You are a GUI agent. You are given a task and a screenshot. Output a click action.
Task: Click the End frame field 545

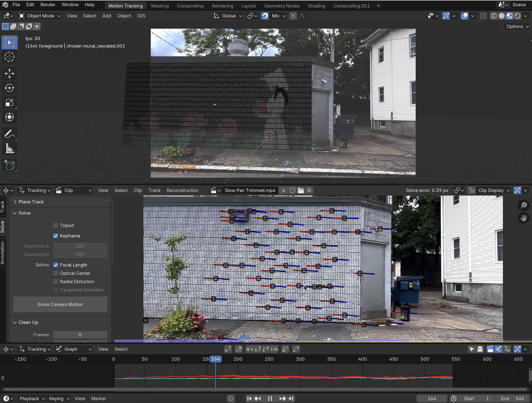(512, 399)
